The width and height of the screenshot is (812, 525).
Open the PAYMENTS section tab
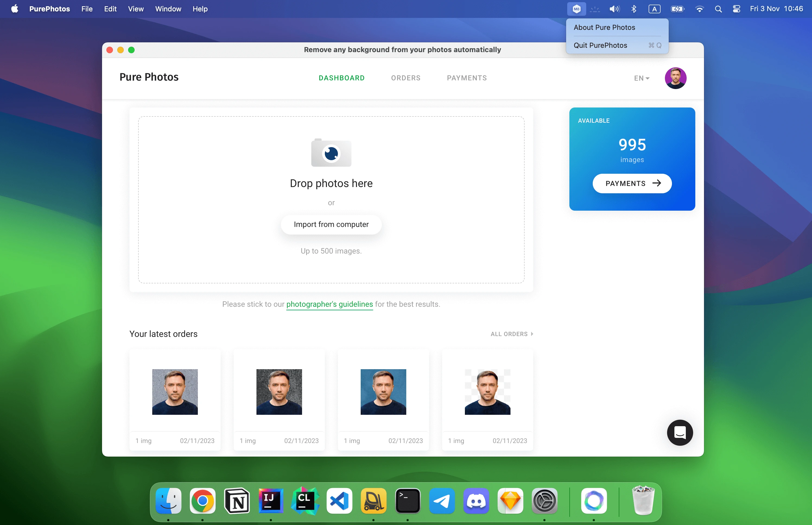tap(467, 78)
